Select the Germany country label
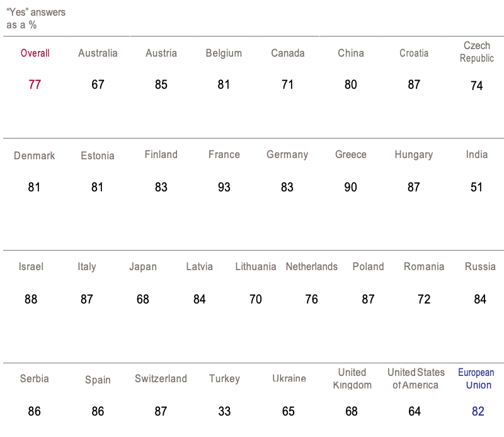 click(x=287, y=155)
